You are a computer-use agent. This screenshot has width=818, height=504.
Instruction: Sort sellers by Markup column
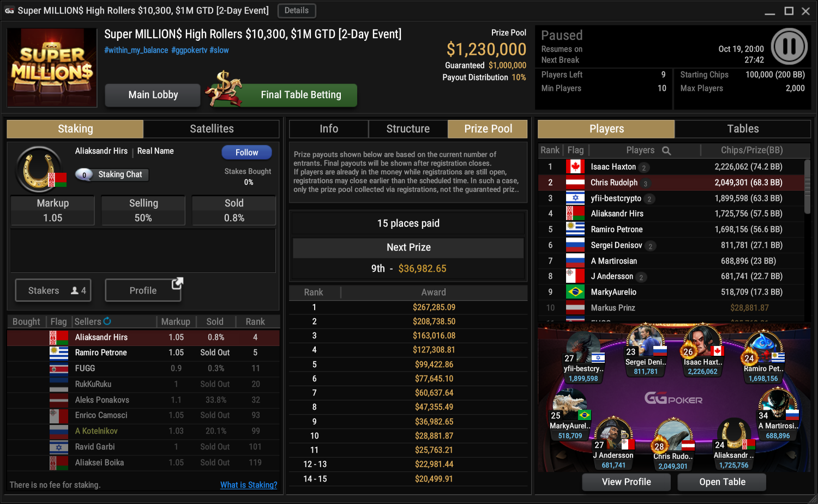(x=176, y=321)
